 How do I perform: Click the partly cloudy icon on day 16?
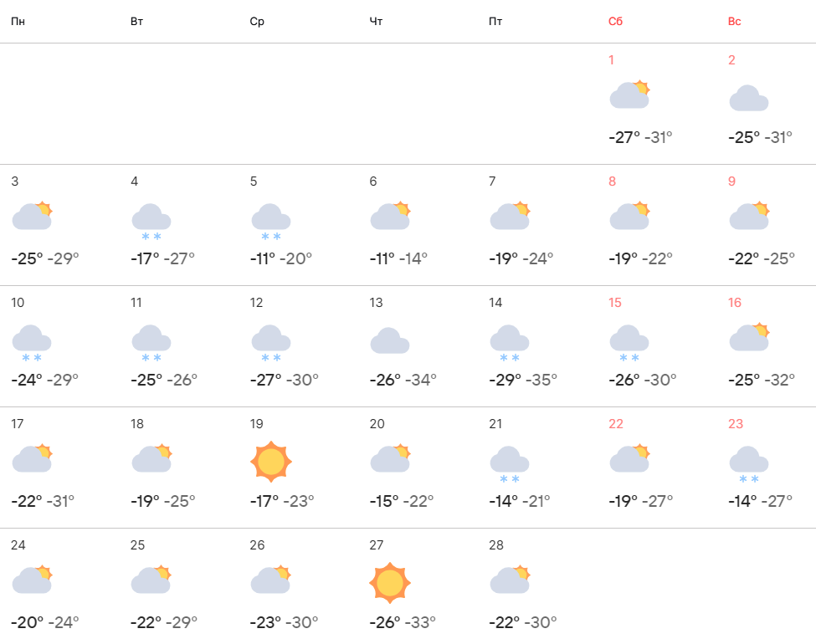(x=749, y=337)
